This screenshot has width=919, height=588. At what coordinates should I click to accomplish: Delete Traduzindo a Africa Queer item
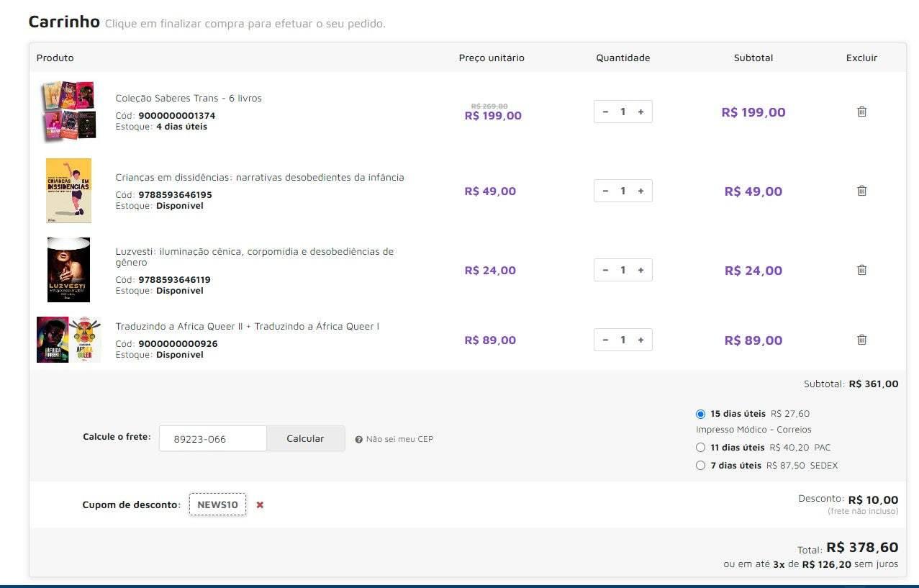pyautogui.click(x=861, y=340)
